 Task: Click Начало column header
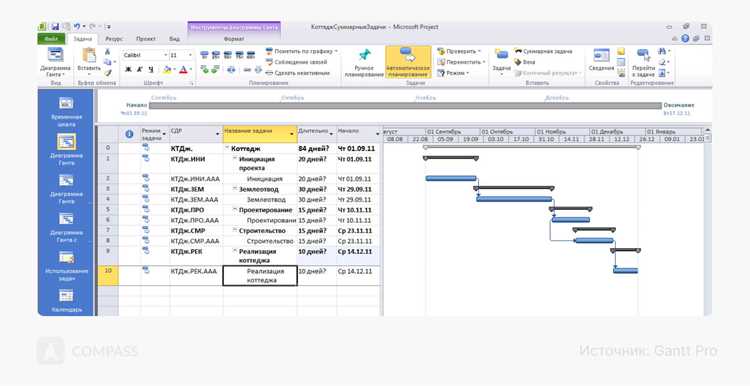pyautogui.click(x=359, y=134)
